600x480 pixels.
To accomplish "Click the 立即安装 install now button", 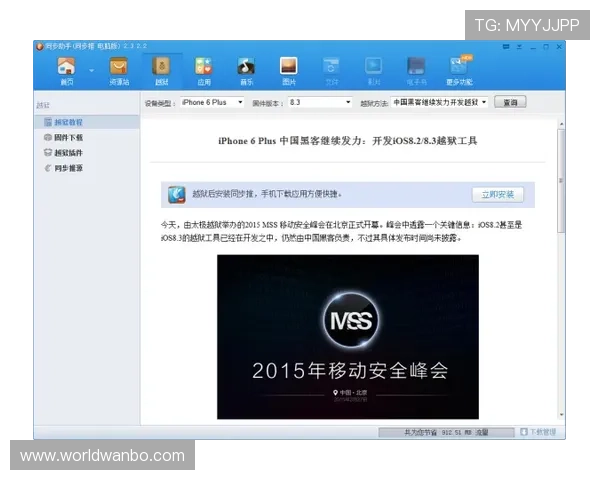I will [497, 195].
